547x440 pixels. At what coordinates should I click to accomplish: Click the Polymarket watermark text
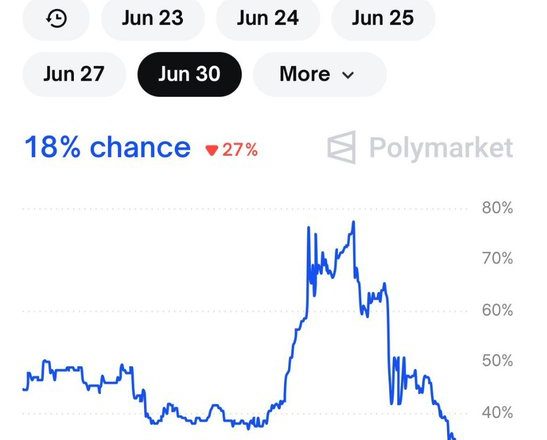point(441,148)
